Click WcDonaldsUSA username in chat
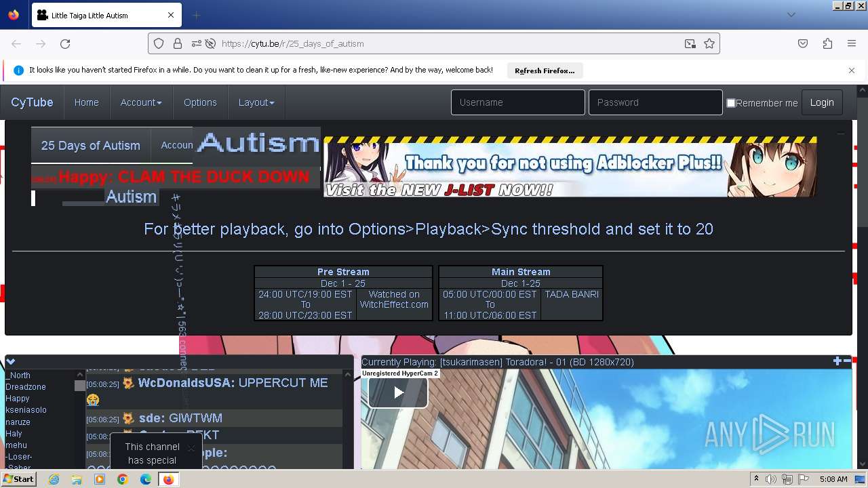The width and height of the screenshot is (868, 488). pyautogui.click(x=186, y=383)
